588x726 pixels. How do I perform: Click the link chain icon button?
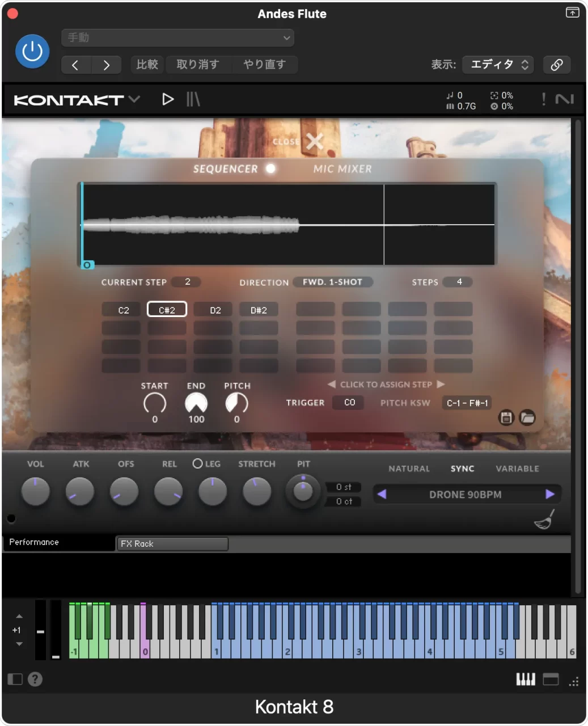(556, 65)
